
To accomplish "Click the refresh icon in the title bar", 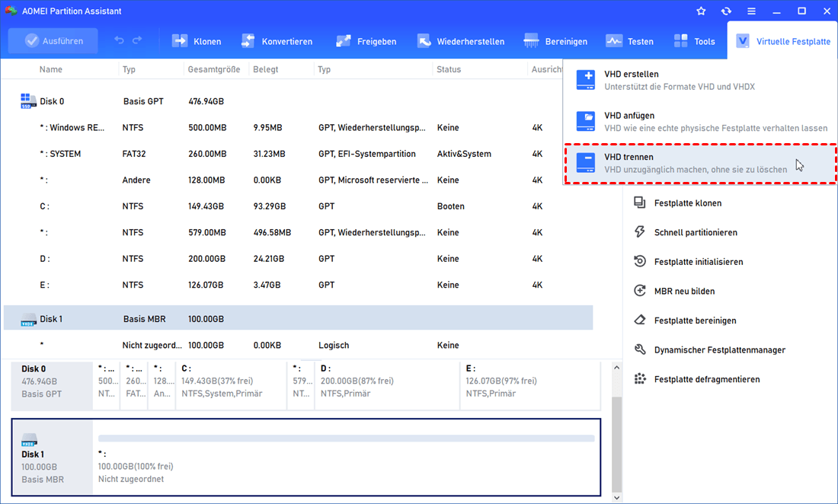I will point(726,11).
